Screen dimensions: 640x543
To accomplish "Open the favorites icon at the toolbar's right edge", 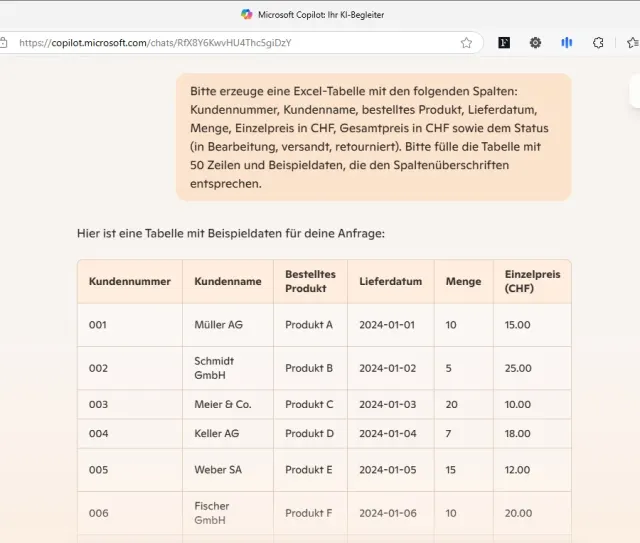I will pyautogui.click(x=632, y=43).
